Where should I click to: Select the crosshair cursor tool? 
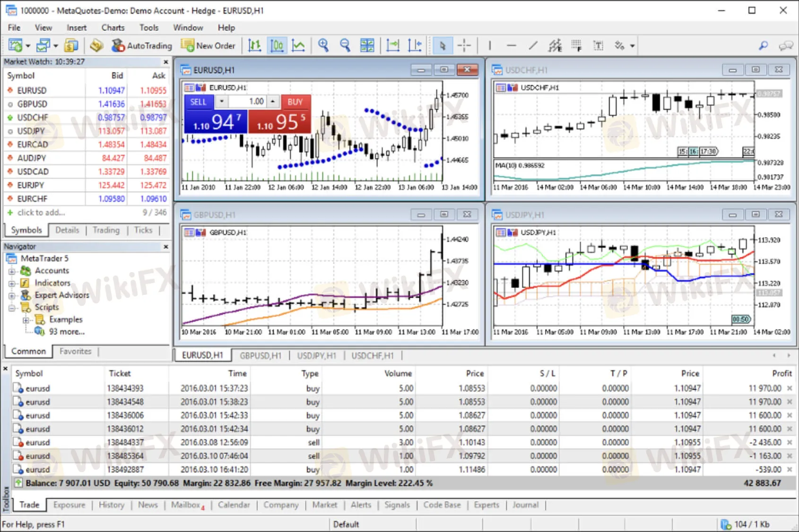pyautogui.click(x=465, y=45)
